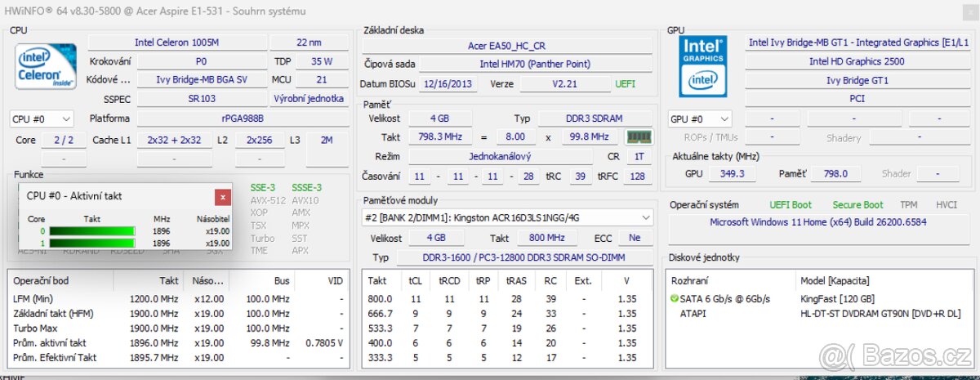Image resolution: width=980 pixels, height=380 pixels.
Task: Select the LFM (Min) operating point row
Action: (x=179, y=299)
